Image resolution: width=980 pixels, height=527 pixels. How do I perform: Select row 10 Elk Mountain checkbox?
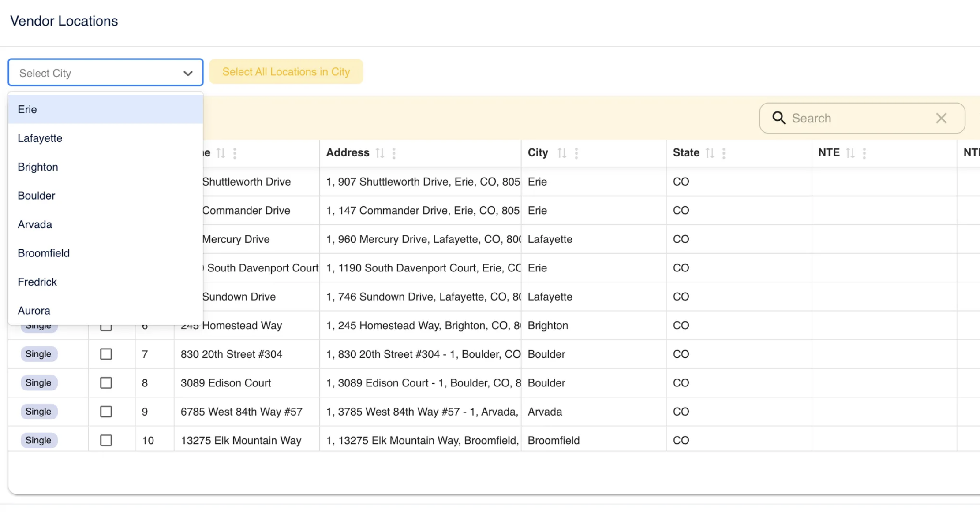click(106, 440)
